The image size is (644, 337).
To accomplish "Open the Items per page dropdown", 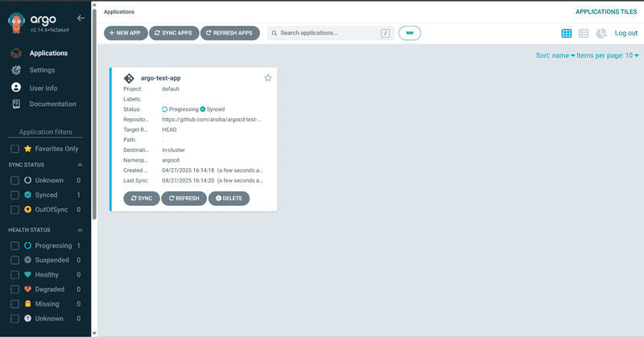I will 608,55.
